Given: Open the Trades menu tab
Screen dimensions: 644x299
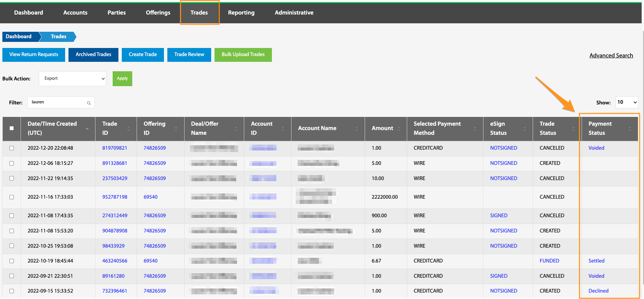Looking at the screenshot, I should point(199,13).
